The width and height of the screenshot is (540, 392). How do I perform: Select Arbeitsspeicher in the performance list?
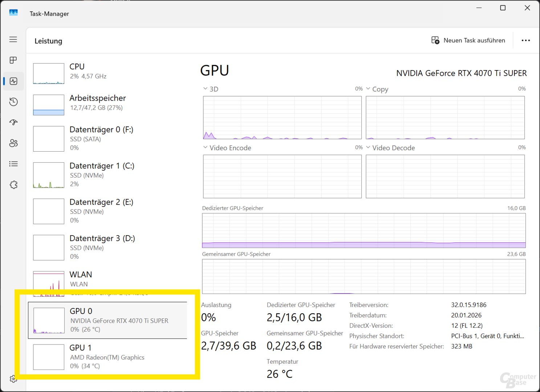[x=107, y=105]
